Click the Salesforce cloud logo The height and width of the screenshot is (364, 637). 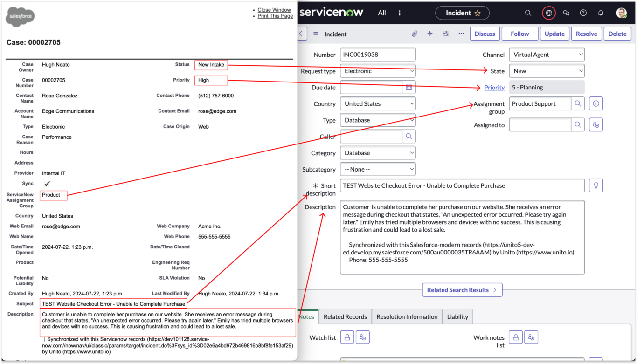tap(20, 17)
